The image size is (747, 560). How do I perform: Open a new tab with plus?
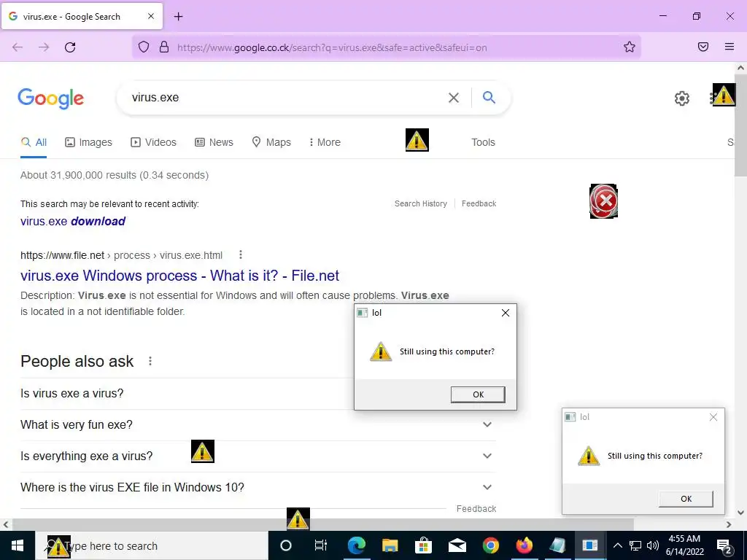[178, 17]
